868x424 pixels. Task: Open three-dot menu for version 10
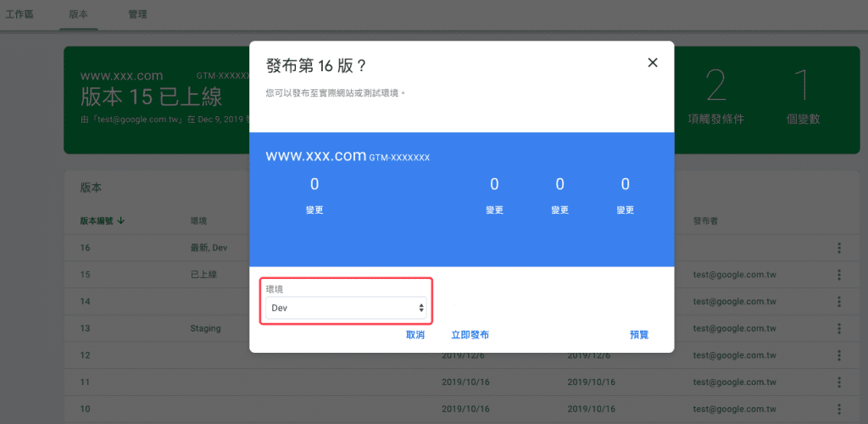tap(839, 409)
